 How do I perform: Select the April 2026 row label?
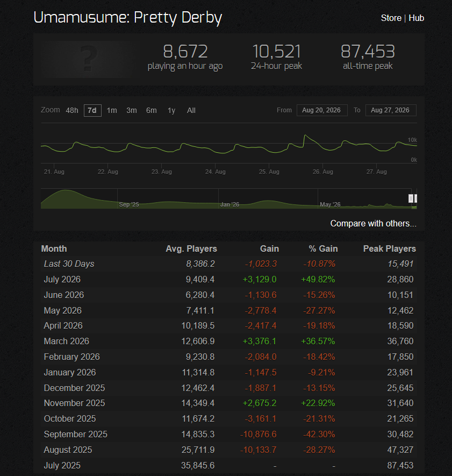coord(63,326)
